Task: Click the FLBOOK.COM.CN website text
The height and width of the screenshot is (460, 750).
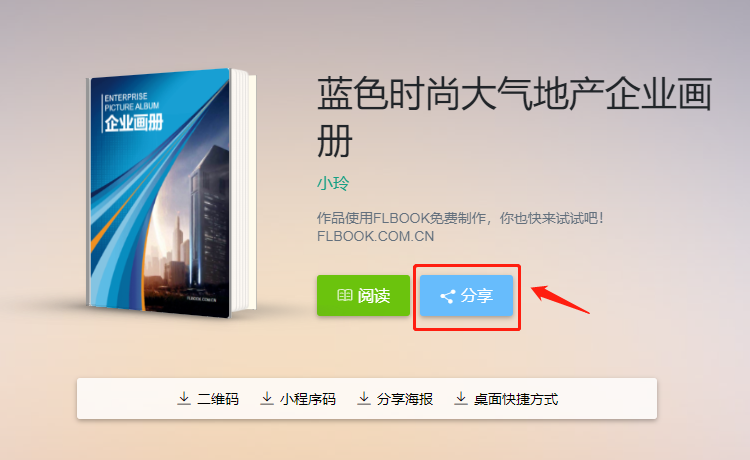Action: click(x=375, y=236)
